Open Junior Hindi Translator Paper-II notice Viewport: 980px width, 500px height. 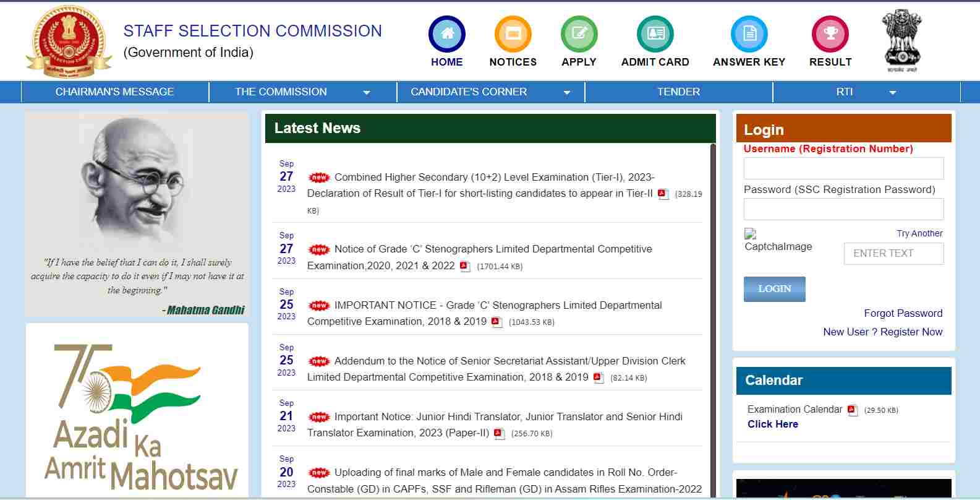(495, 425)
